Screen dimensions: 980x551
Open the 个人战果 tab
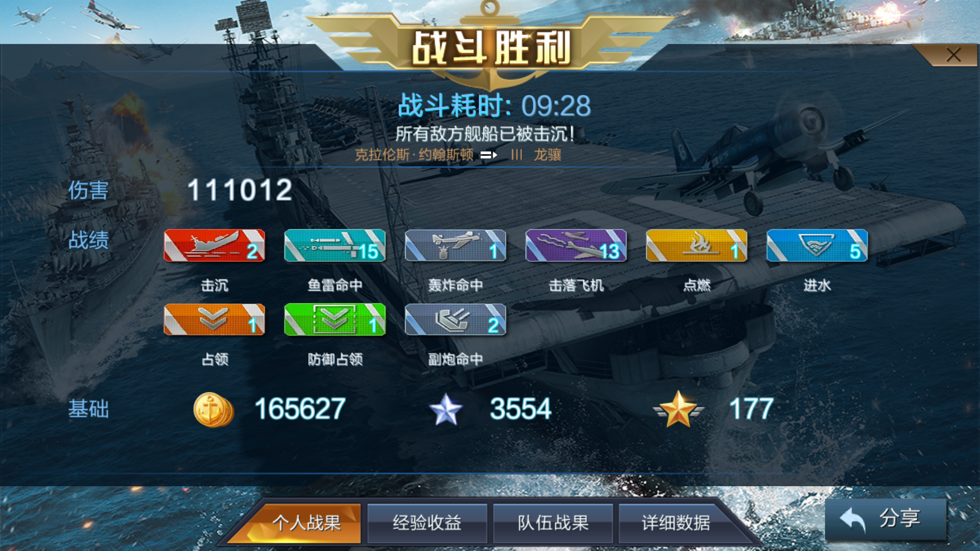pyautogui.click(x=305, y=523)
